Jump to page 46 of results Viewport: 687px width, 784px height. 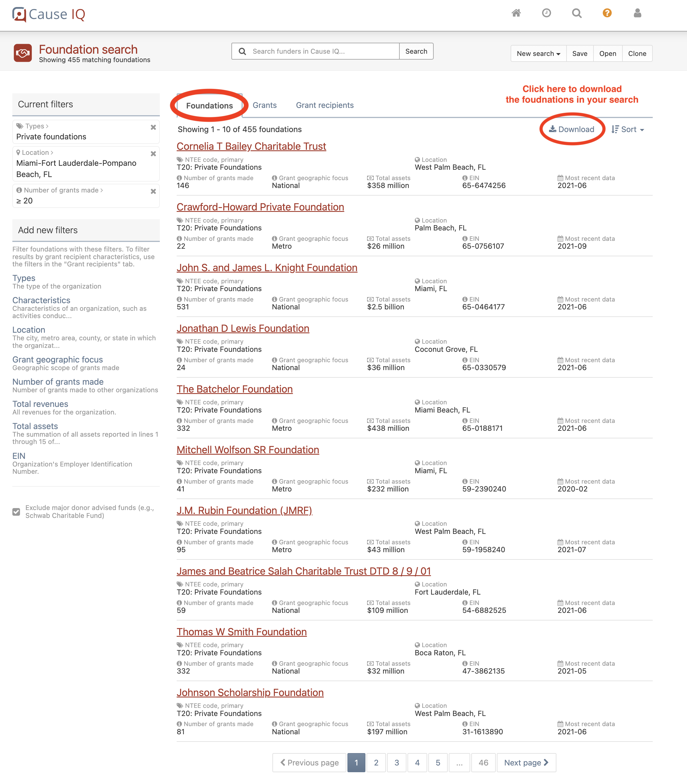(x=483, y=763)
